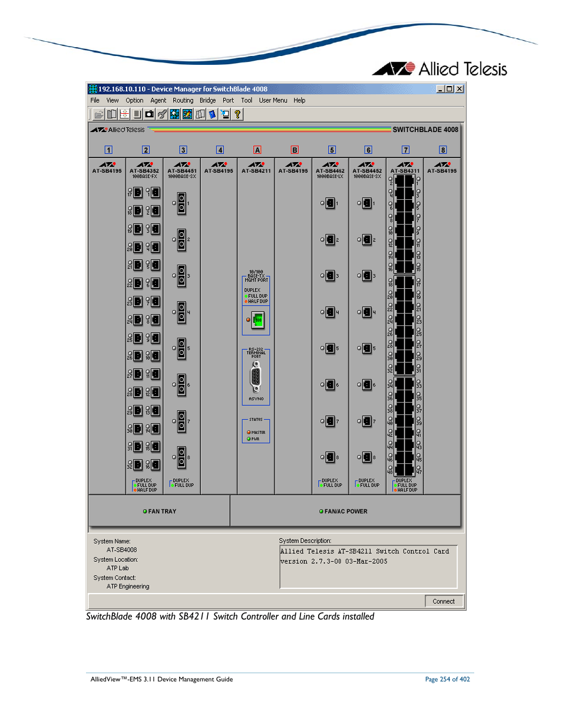Click the blue network map toolbar icon

click(x=175, y=114)
